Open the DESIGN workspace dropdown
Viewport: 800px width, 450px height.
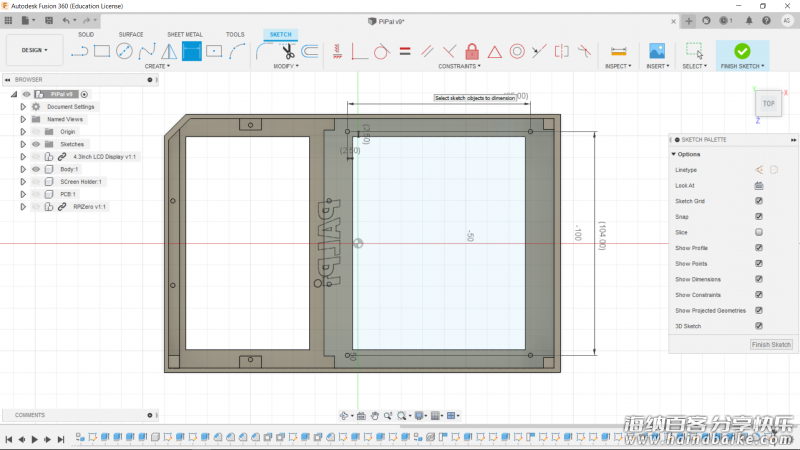(x=34, y=50)
